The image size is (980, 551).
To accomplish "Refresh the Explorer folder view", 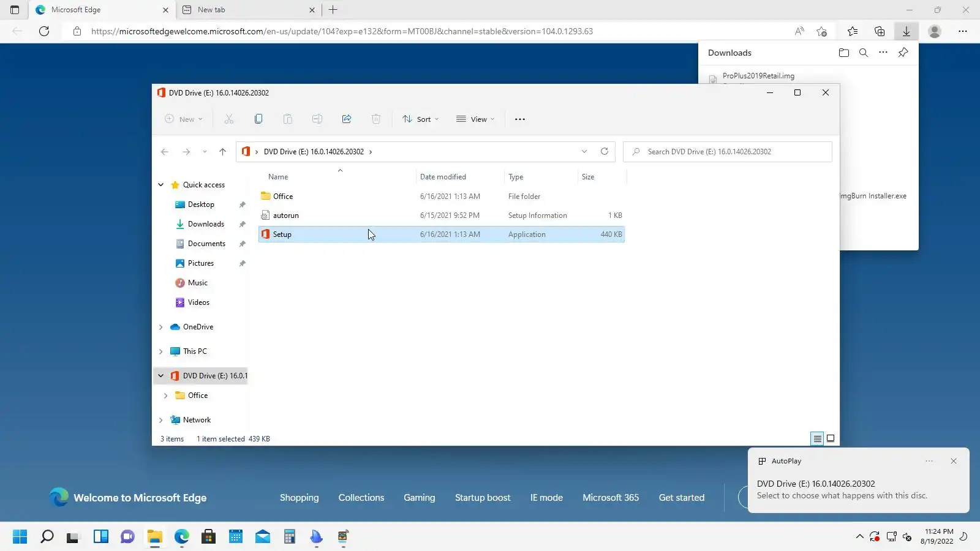I will point(605,152).
